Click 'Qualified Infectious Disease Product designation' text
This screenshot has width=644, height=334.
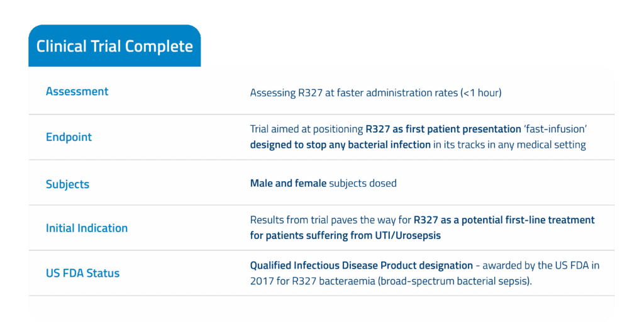pyautogui.click(x=361, y=265)
